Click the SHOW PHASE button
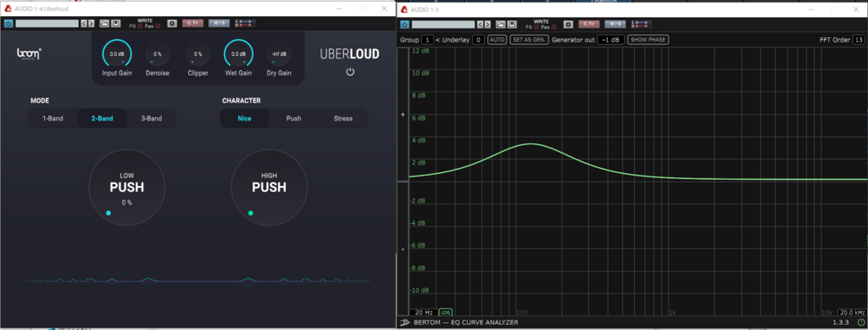The width and height of the screenshot is (868, 330). (648, 40)
